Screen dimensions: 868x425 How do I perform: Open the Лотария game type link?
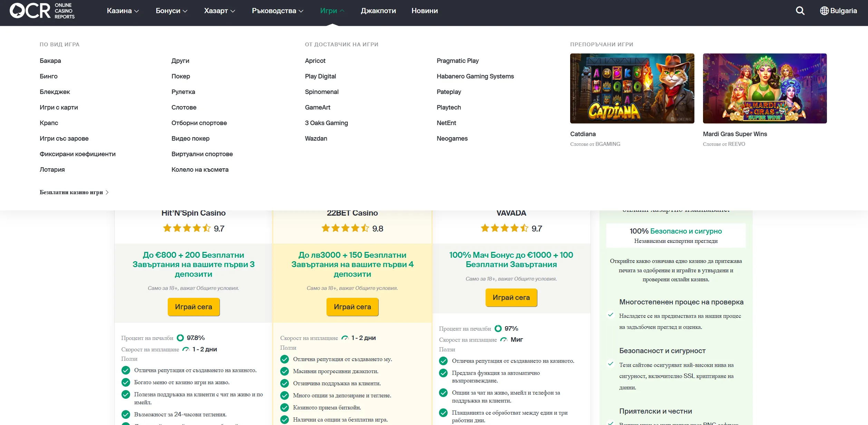52,170
